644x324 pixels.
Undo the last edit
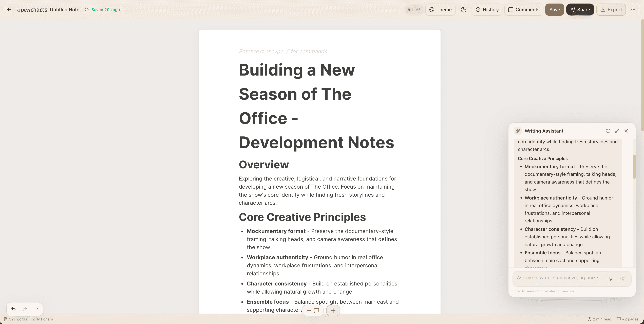pyautogui.click(x=13, y=309)
